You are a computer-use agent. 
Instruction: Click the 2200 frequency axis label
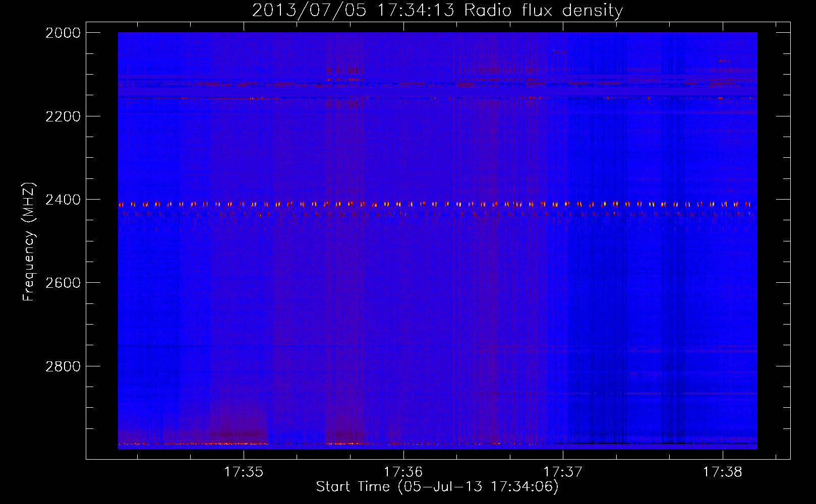tap(63, 116)
